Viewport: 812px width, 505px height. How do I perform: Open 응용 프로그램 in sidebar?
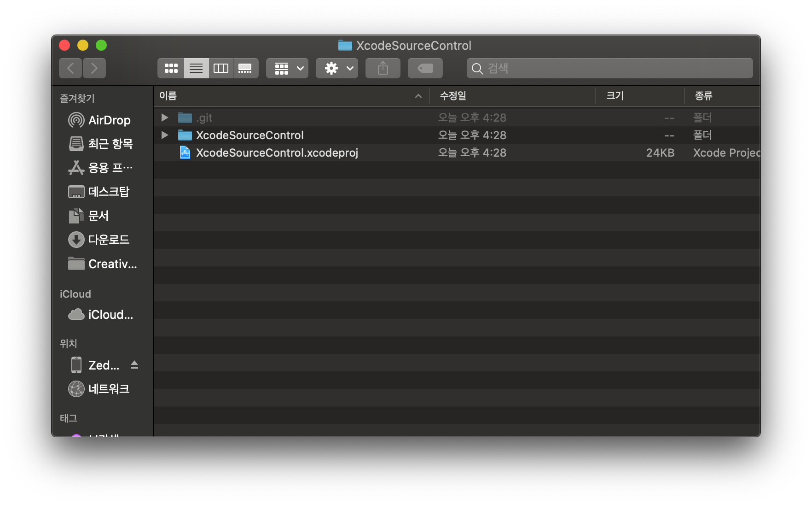click(102, 168)
